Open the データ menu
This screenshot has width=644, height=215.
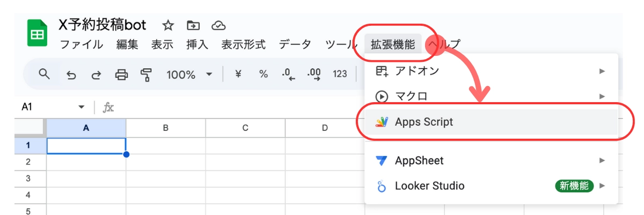(x=295, y=45)
